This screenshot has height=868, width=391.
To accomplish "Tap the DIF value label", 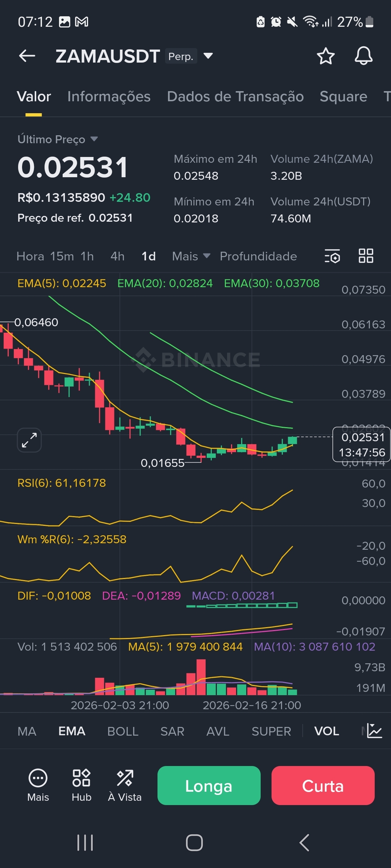I will point(54,596).
